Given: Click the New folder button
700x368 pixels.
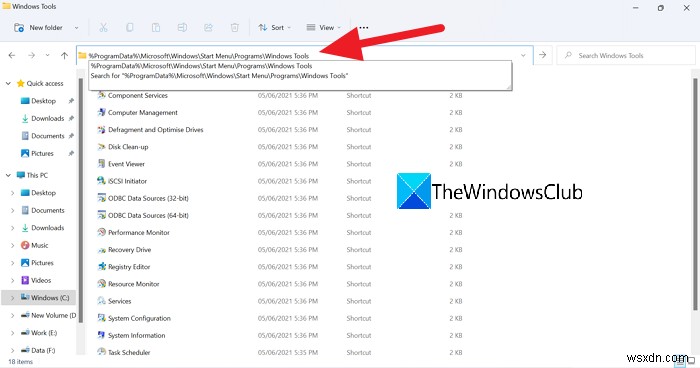Looking at the screenshot, I should [38, 28].
